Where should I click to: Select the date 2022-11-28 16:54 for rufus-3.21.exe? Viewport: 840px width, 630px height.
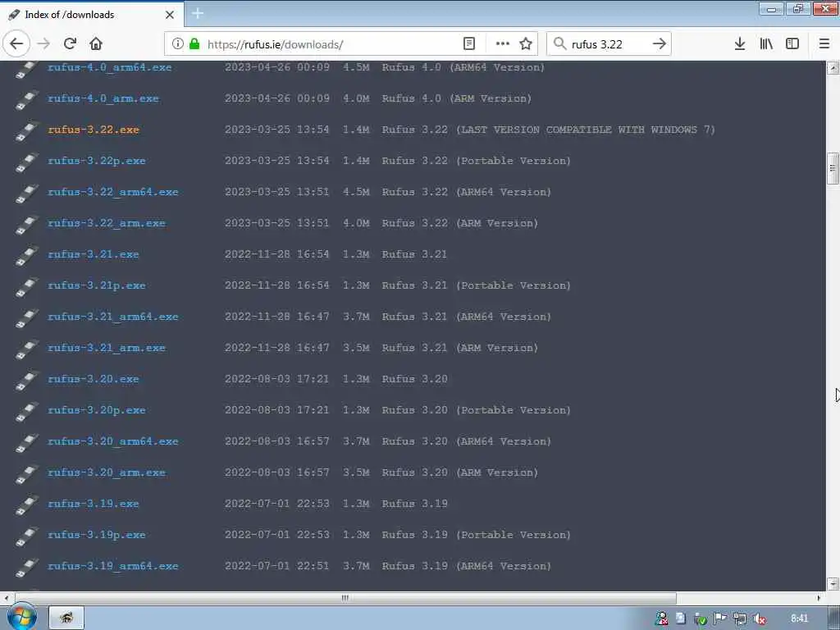pyautogui.click(x=277, y=254)
